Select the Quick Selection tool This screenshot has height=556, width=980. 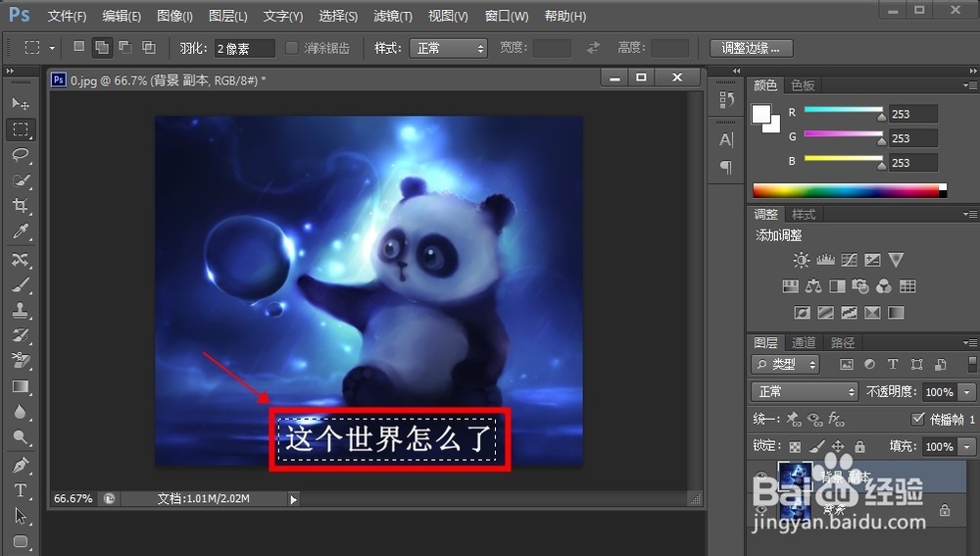click(x=21, y=180)
